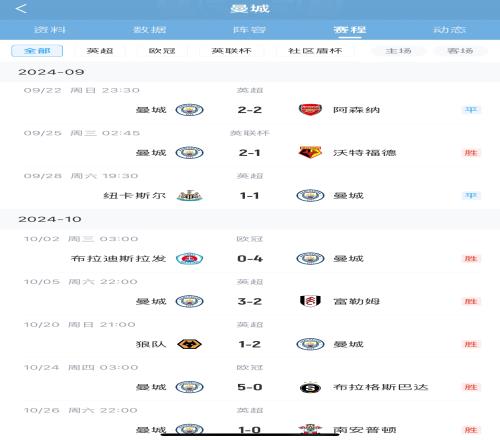
Task: Switch to the 数据 tab
Action: click(150, 30)
